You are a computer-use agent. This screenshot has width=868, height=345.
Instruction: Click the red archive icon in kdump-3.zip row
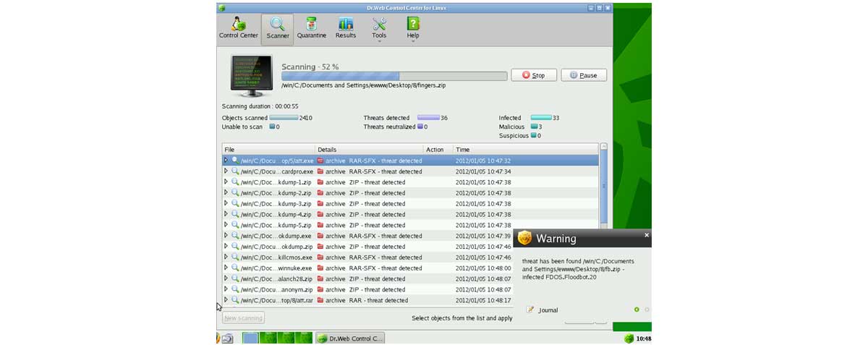tap(320, 204)
